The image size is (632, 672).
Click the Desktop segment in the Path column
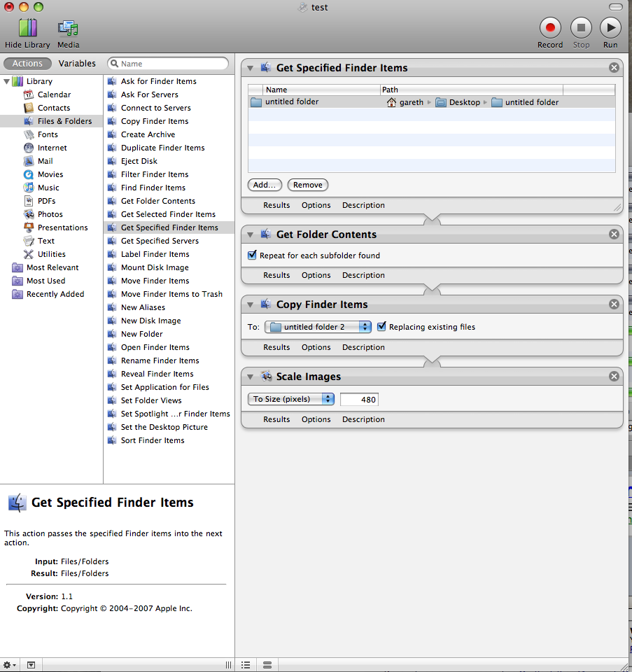pyautogui.click(x=458, y=102)
